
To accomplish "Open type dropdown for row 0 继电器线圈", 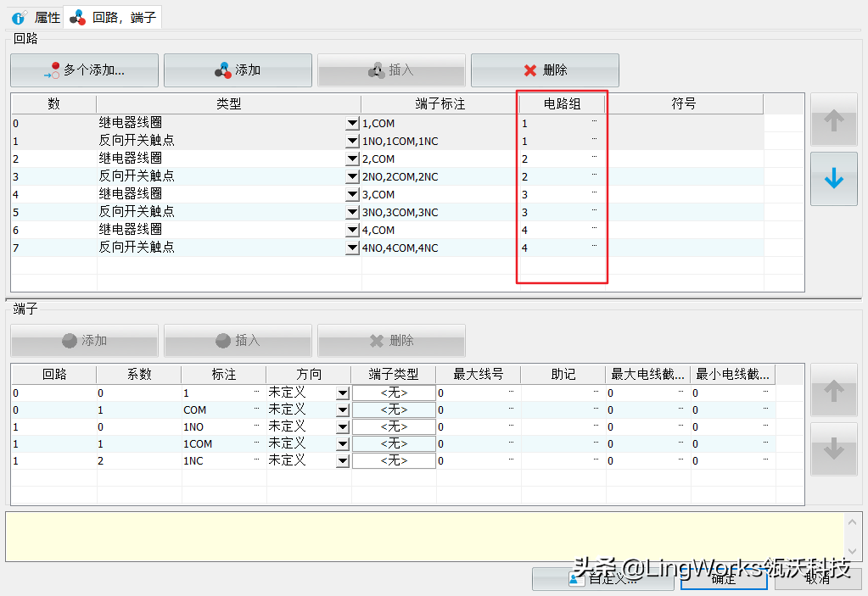I will (353, 124).
